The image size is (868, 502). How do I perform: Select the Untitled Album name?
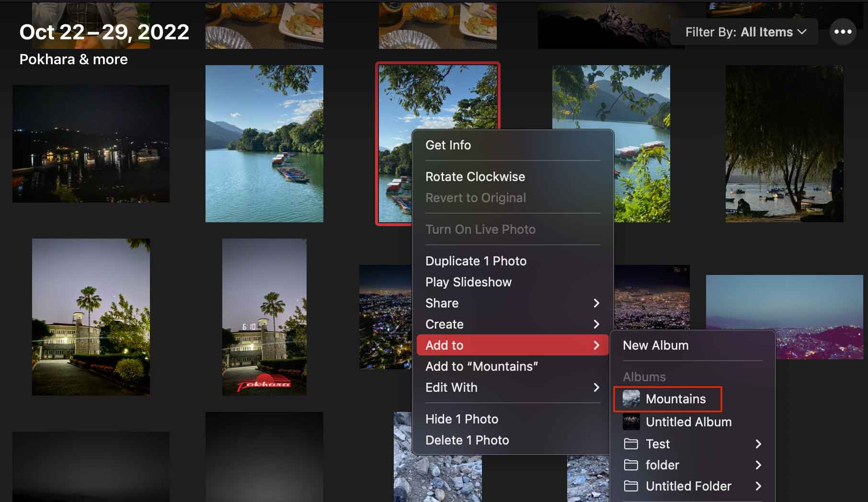click(688, 422)
